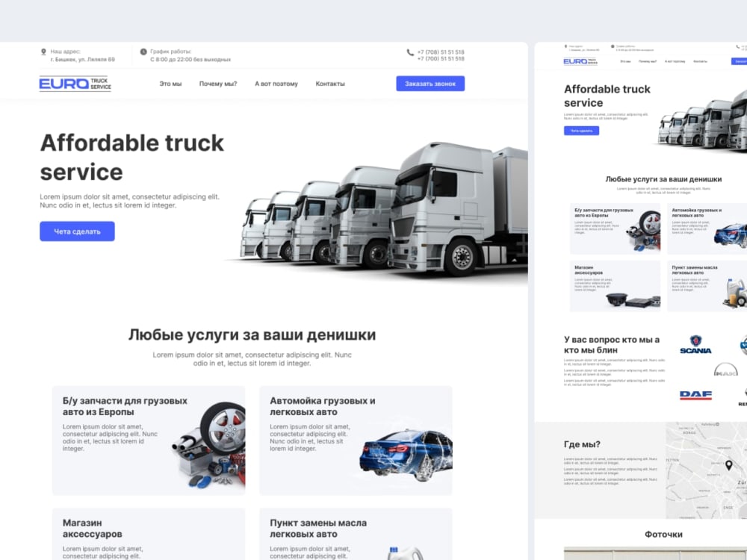Open the DAF brand logo in right preview
The height and width of the screenshot is (560, 747).
pos(695,395)
